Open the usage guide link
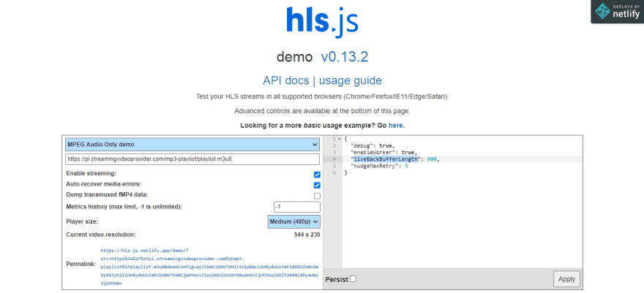 (351, 80)
